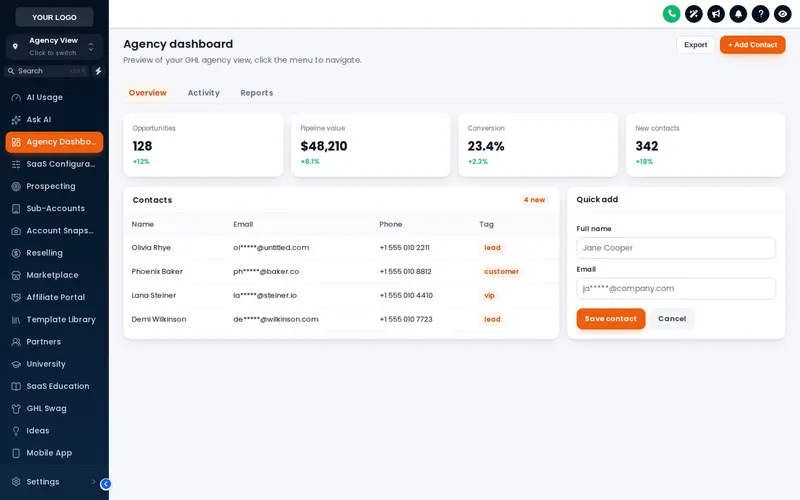The image size is (800, 500).
Task: Click the Ideas lightbulb icon
Action: pos(16,431)
